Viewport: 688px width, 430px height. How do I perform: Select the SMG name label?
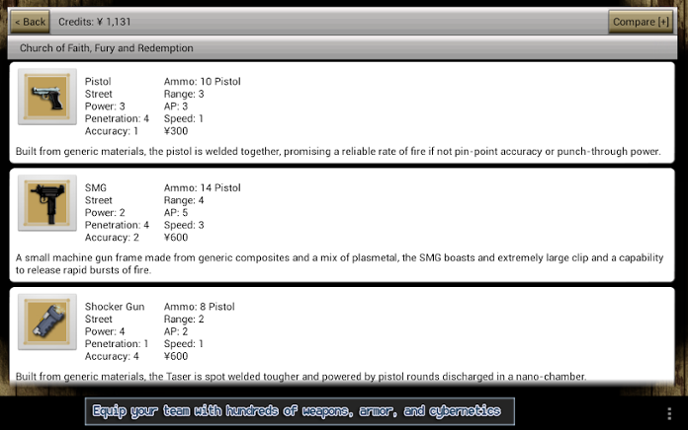(95, 188)
